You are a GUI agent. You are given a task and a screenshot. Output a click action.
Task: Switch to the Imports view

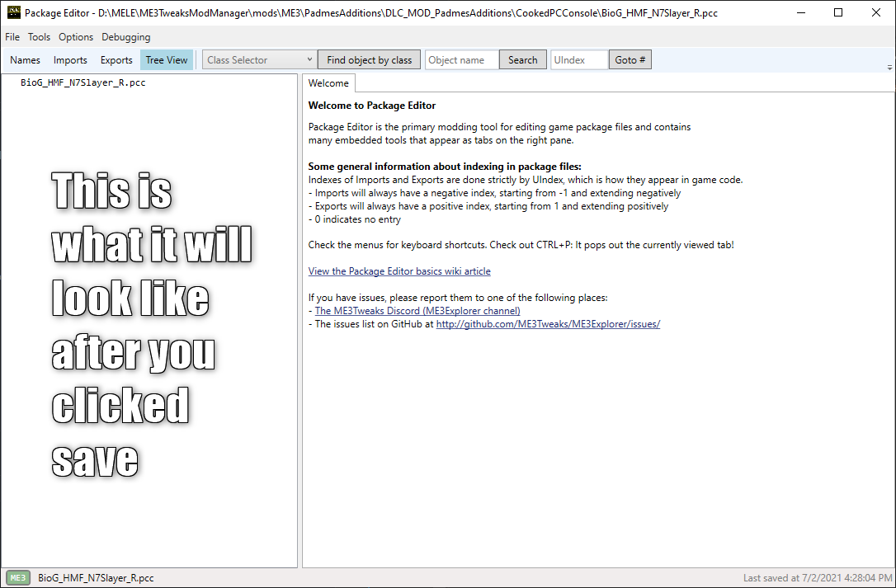point(70,60)
